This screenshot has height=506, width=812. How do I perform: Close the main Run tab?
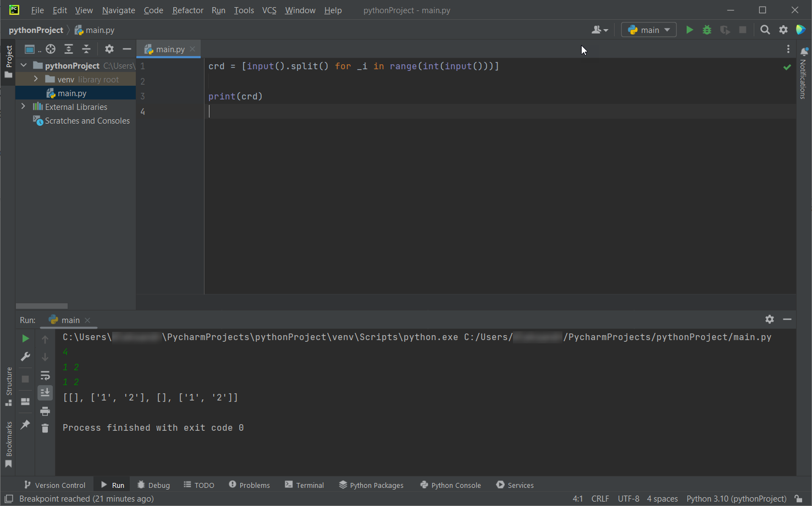87,320
